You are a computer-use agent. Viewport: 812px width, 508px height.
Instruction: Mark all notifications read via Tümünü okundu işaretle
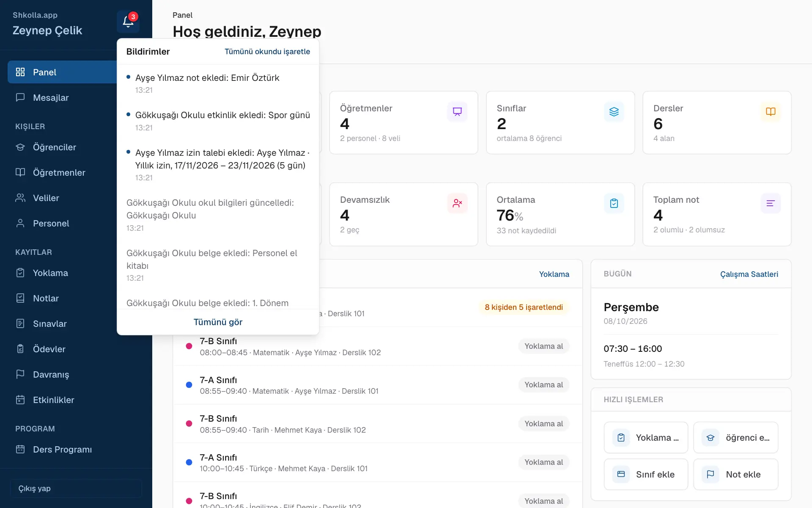[x=267, y=52]
